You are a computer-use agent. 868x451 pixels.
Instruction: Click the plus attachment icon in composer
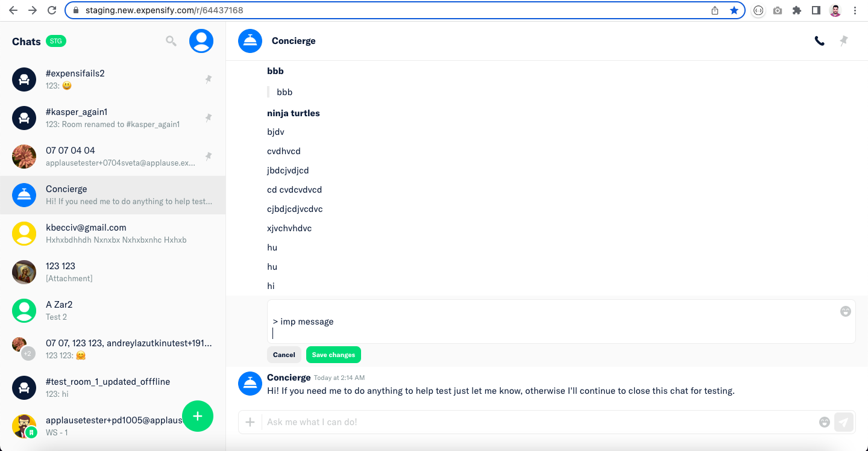[250, 422]
